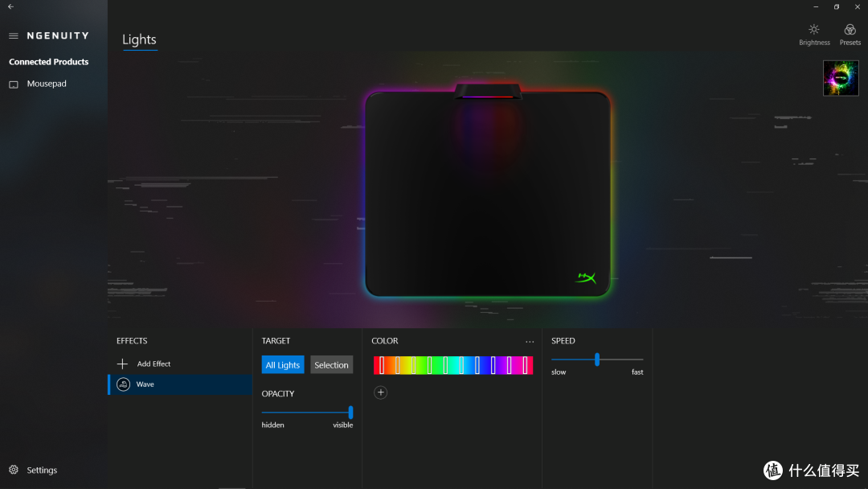Open the hamburger navigation menu
This screenshot has height=489, width=868.
click(14, 36)
